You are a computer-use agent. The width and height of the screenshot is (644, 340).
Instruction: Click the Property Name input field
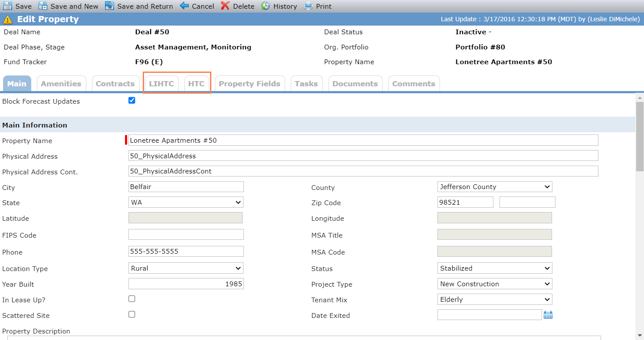click(x=363, y=140)
